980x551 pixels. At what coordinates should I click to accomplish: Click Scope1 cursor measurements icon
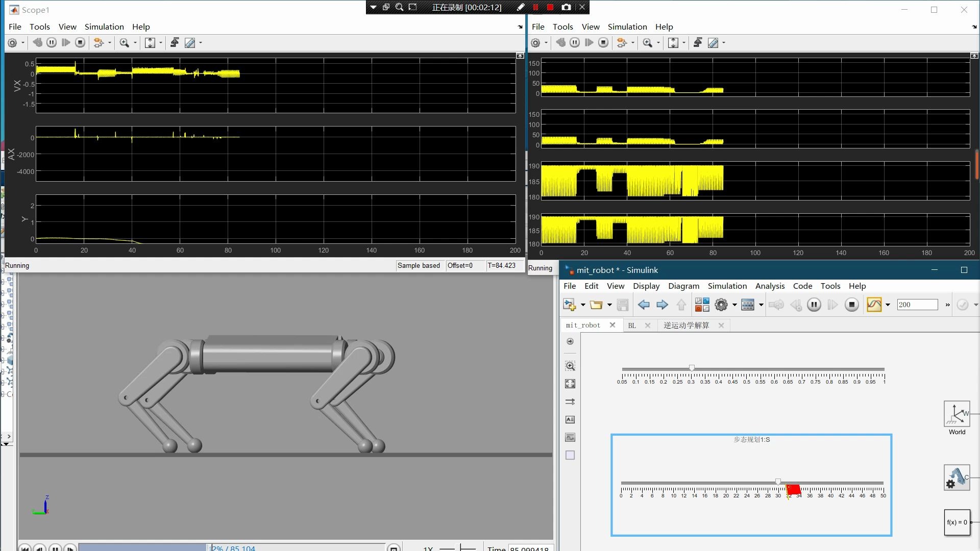(x=190, y=43)
